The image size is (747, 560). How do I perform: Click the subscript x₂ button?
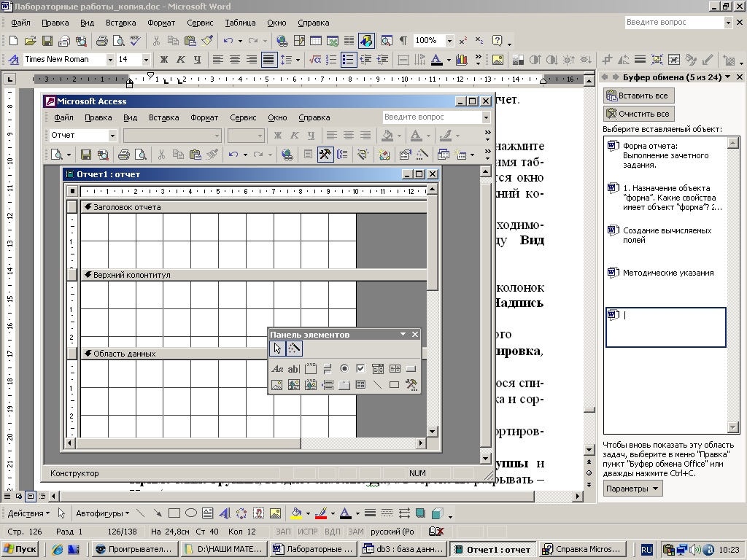tap(479, 41)
